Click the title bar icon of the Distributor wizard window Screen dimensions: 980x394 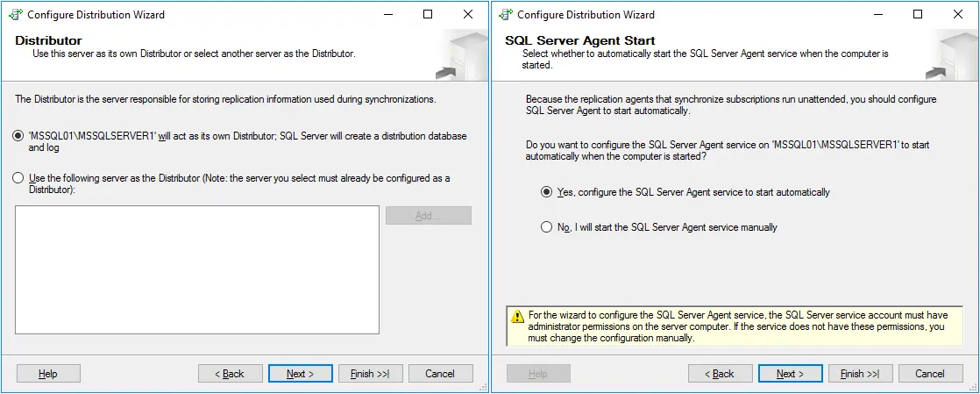15,15
